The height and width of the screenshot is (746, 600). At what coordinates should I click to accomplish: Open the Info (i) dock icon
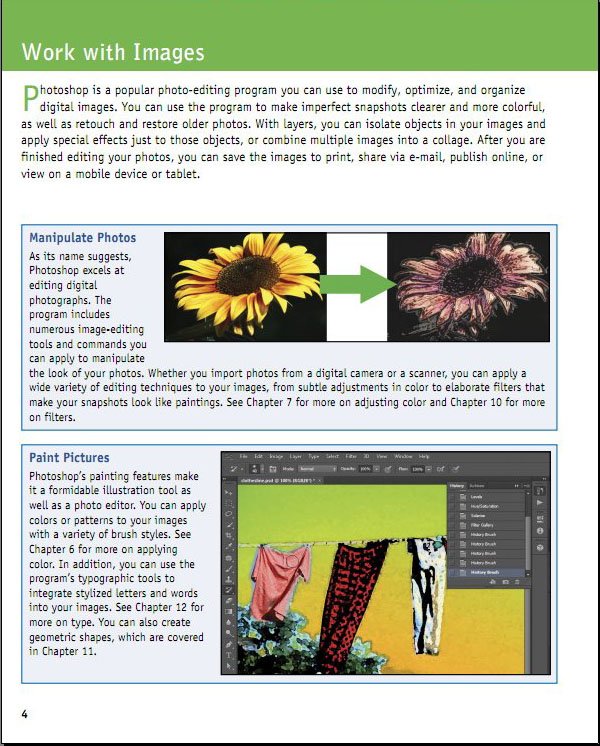click(540, 530)
